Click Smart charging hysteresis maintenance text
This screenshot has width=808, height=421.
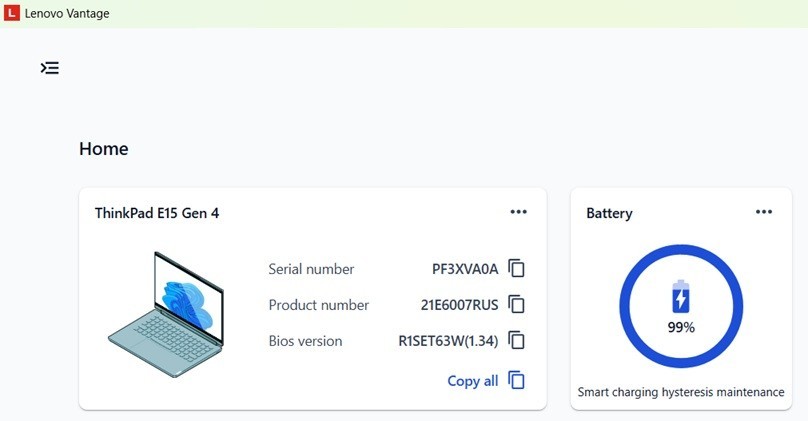point(681,392)
